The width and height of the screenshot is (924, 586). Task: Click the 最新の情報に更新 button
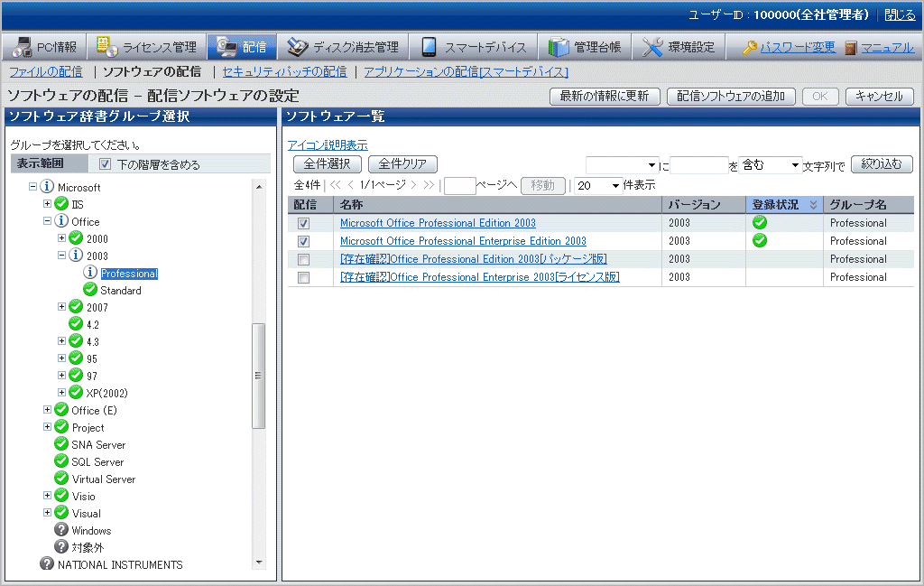[605, 96]
